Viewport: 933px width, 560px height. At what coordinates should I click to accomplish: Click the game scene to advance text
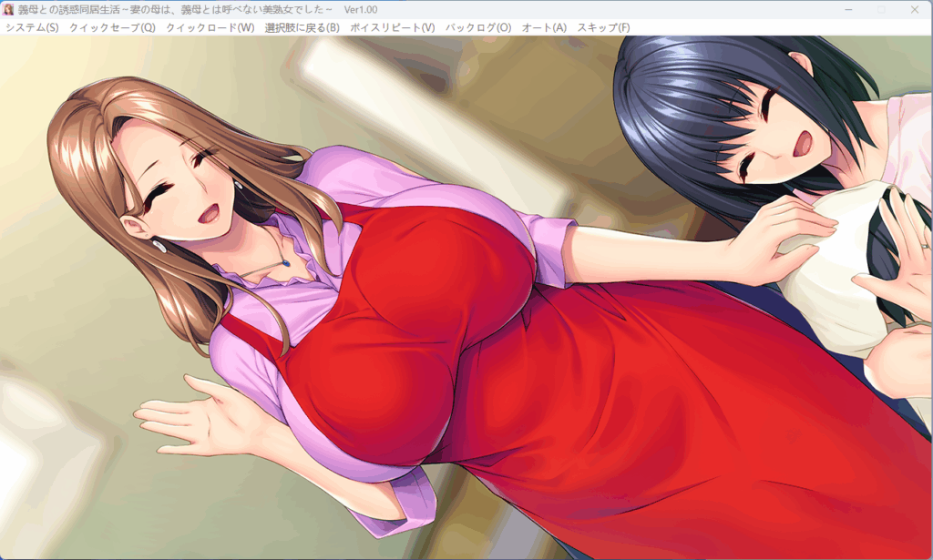[466, 297]
